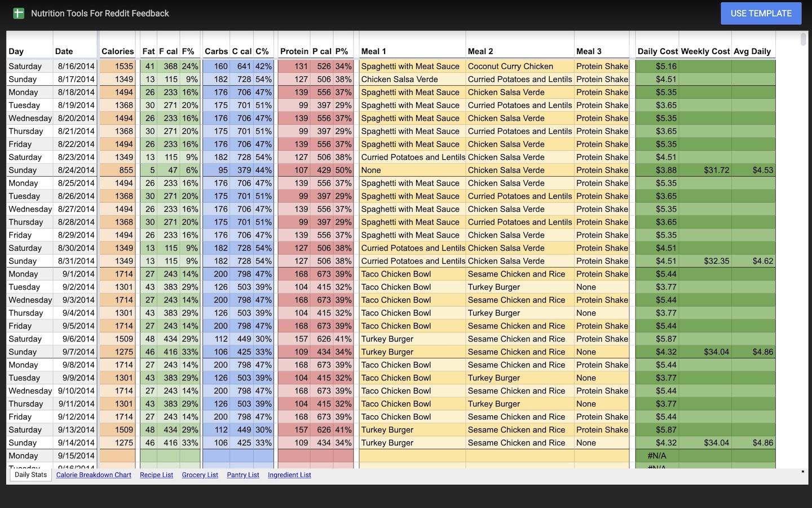Open the Ingredient List sheet tab
The image size is (812, 508).
[289, 475]
